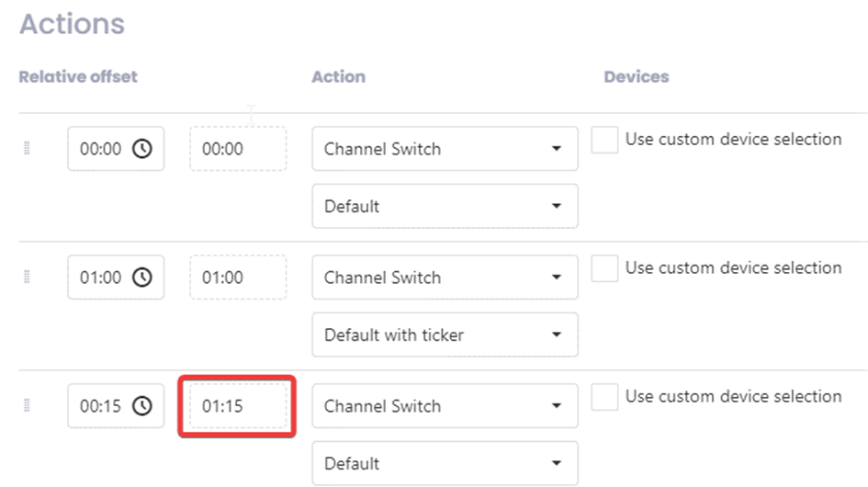Click the highlighted 01:15 dashed time field
This screenshot has width=868, height=487.
pyautogui.click(x=237, y=406)
